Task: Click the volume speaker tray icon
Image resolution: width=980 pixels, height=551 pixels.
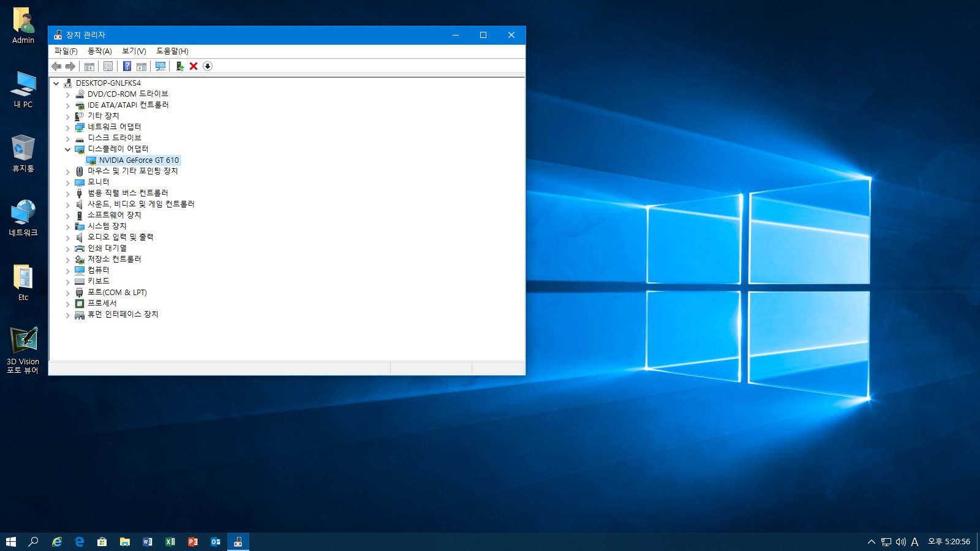Action: click(900, 542)
